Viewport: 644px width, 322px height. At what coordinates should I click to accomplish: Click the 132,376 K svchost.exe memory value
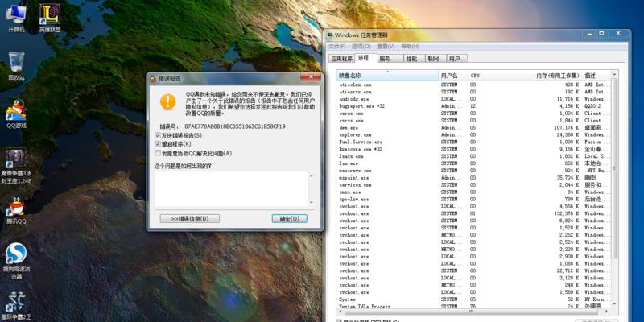tap(565, 213)
